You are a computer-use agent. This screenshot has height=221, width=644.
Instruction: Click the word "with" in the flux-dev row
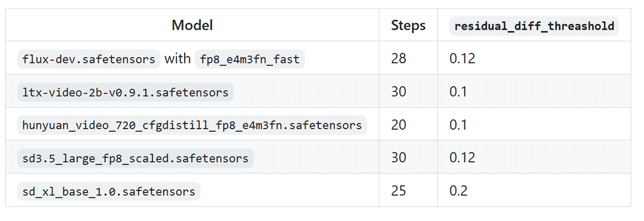click(178, 59)
